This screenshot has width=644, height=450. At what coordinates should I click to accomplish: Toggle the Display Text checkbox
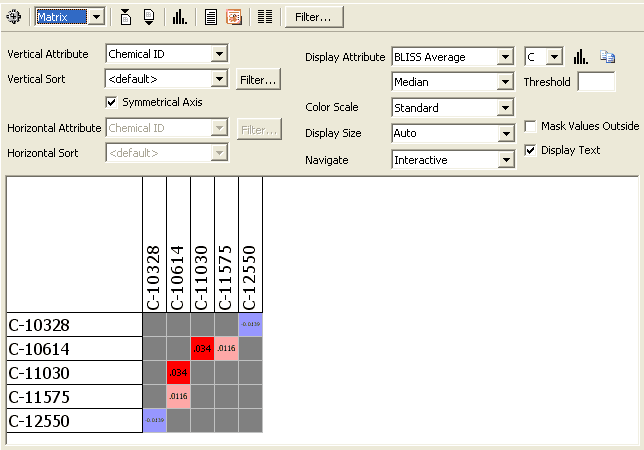(530, 150)
